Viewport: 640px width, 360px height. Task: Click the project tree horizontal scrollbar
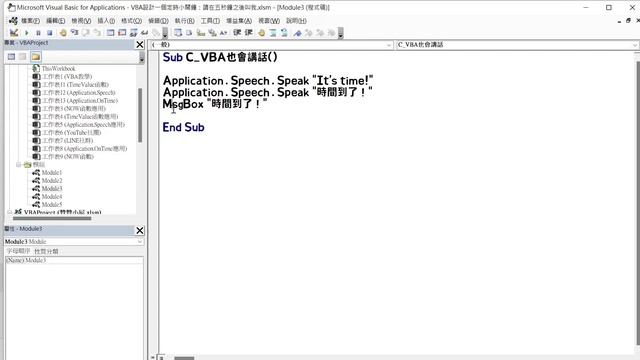[52, 218]
